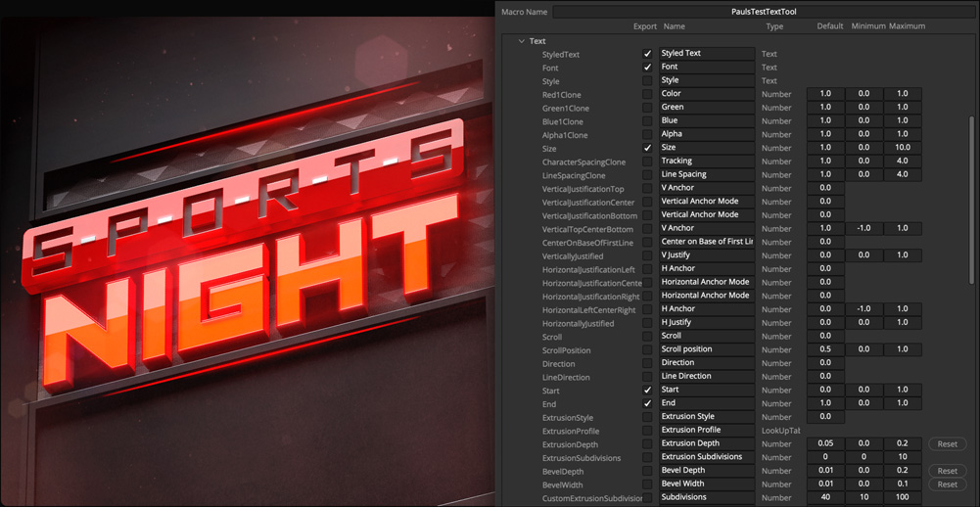Edit the Macro Name field
Screen dimensions: 980x507
[x=764, y=12]
